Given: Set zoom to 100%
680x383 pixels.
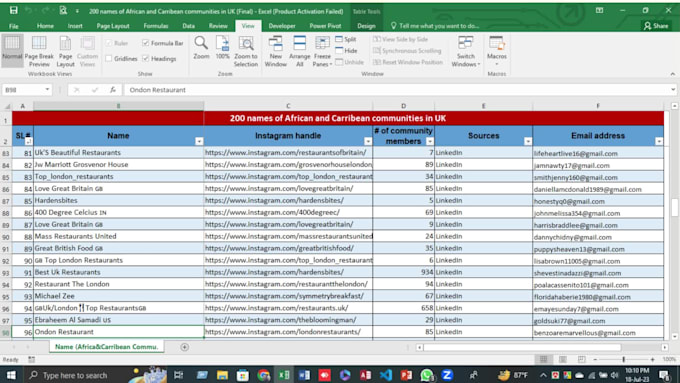Looking at the screenshot, I should tap(222, 48).
